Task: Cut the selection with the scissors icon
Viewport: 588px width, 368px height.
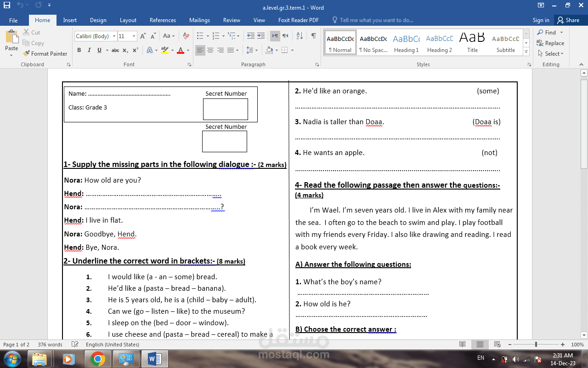Action: click(x=26, y=33)
